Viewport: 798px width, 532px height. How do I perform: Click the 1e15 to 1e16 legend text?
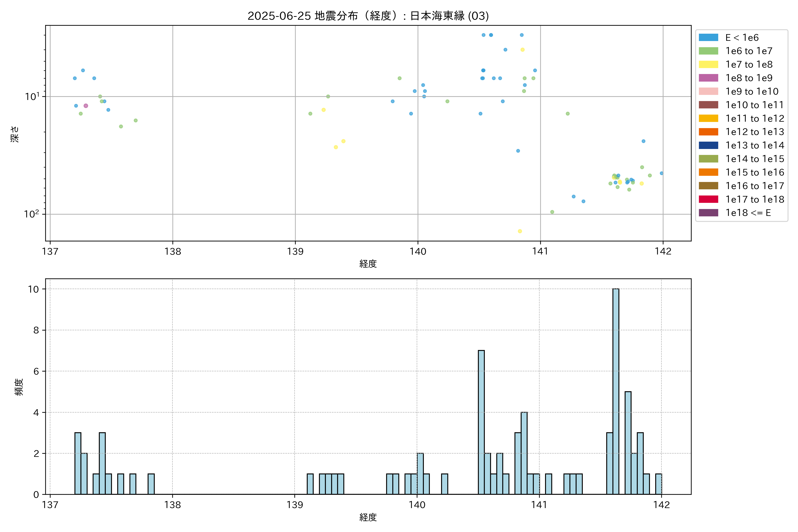[x=755, y=172]
